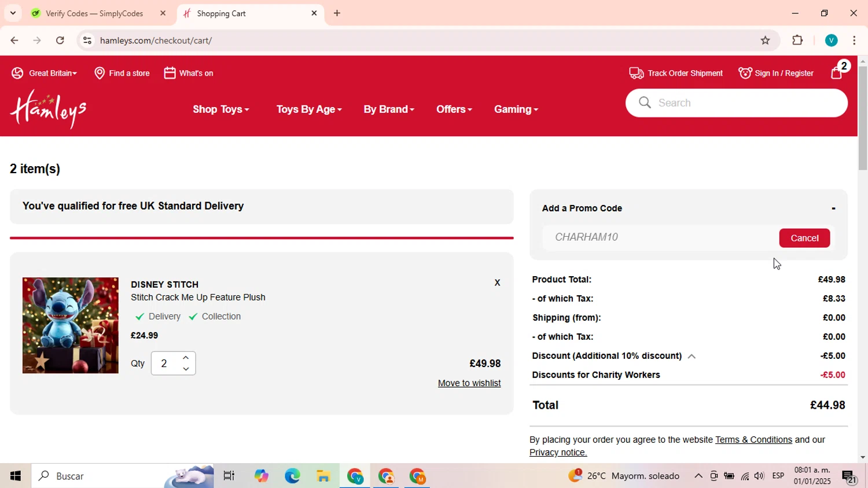Click the page vertical scrollbar
The height and width of the screenshot is (488, 868).
pos(863,118)
